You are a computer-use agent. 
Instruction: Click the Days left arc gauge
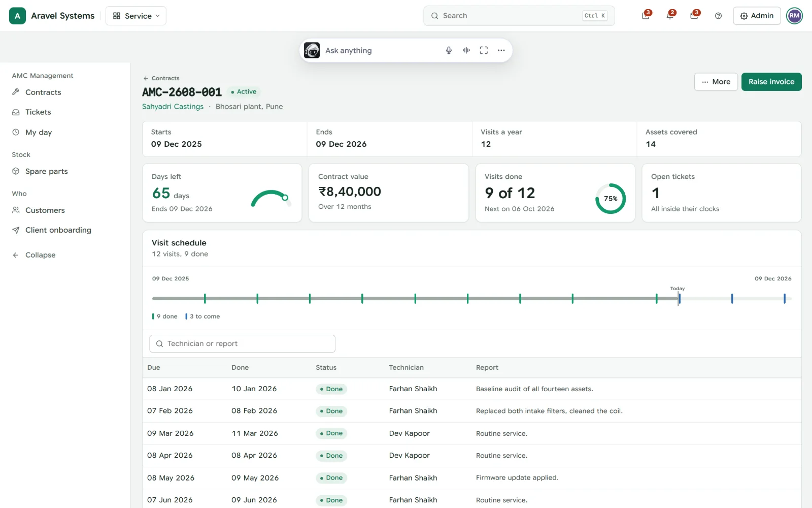pos(271,199)
